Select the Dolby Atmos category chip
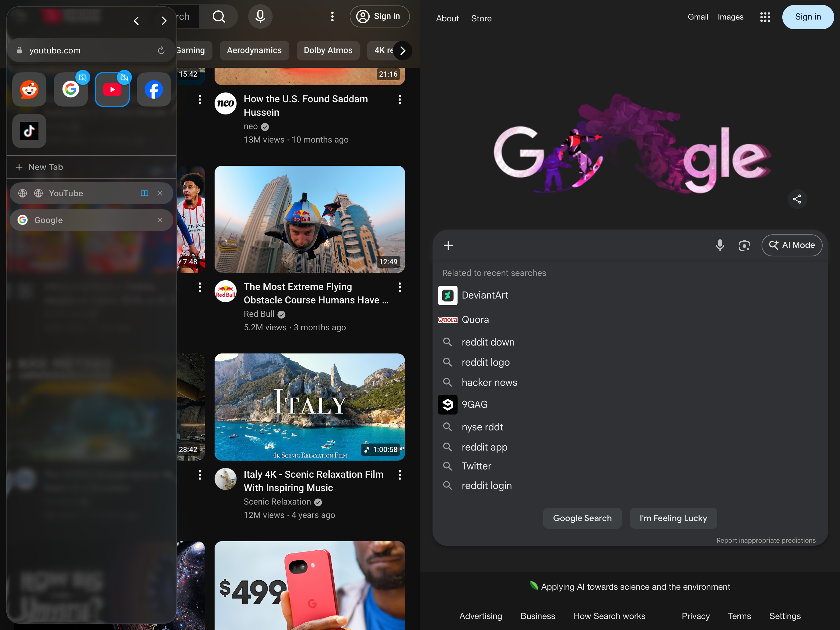 tap(328, 50)
